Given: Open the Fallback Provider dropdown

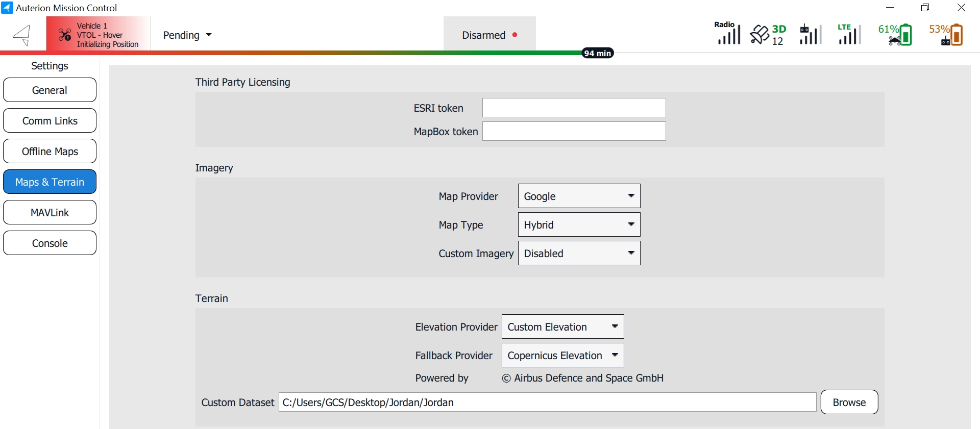Looking at the screenshot, I should click(562, 356).
